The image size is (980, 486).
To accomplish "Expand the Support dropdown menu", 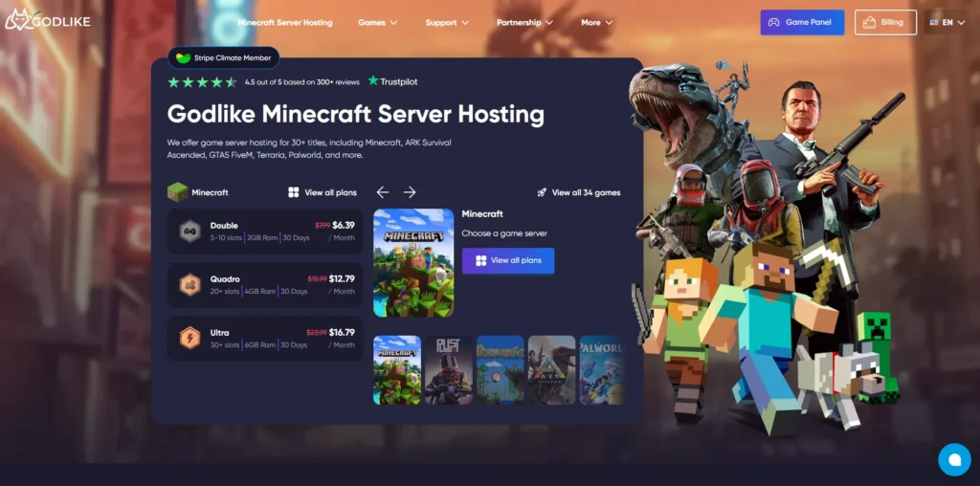I will pyautogui.click(x=447, y=23).
